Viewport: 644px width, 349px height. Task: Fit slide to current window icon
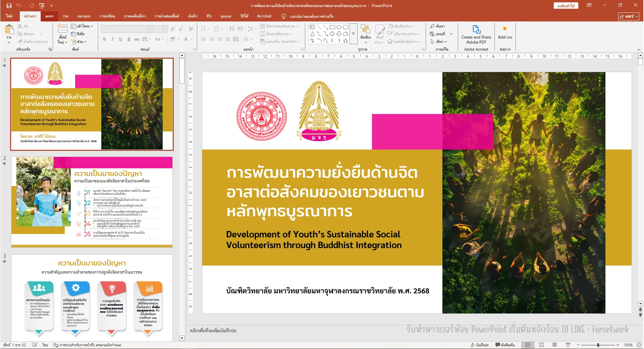pos(639,345)
